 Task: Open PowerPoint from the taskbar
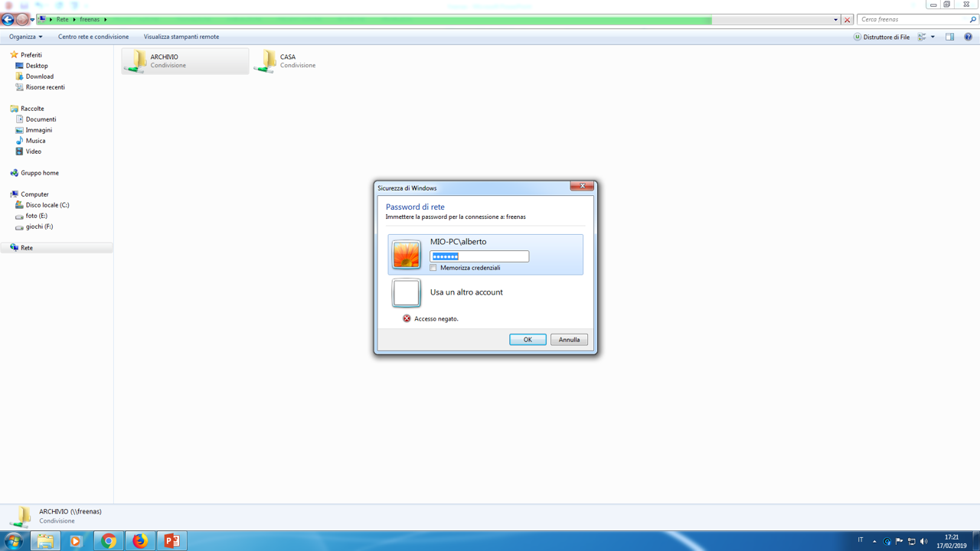coord(171,541)
